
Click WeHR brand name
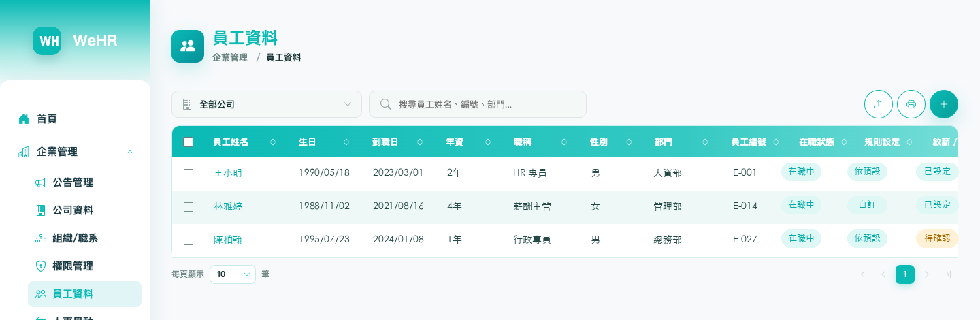click(x=95, y=41)
